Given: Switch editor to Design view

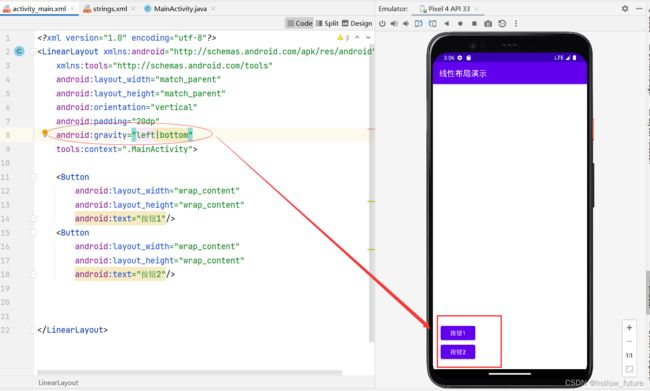Looking at the screenshot, I should (x=357, y=24).
